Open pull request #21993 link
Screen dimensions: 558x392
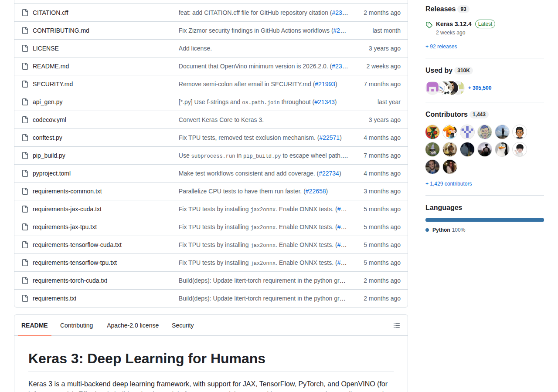click(x=325, y=84)
